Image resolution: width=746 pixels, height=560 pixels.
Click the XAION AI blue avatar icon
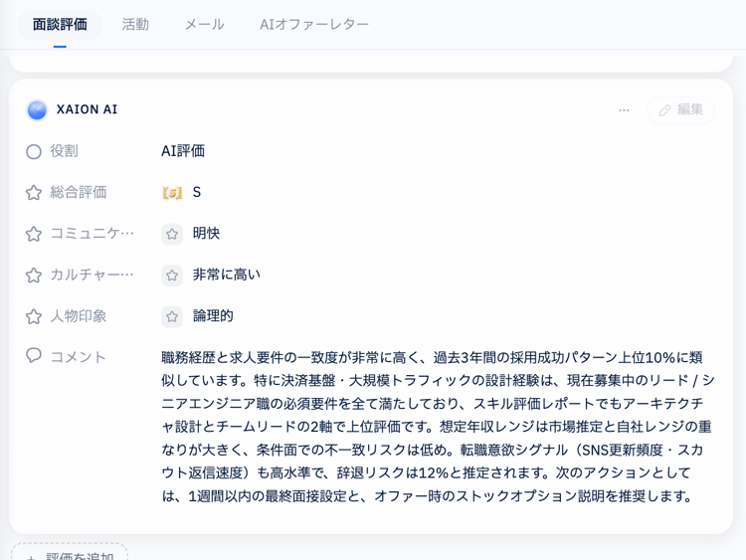(x=37, y=109)
